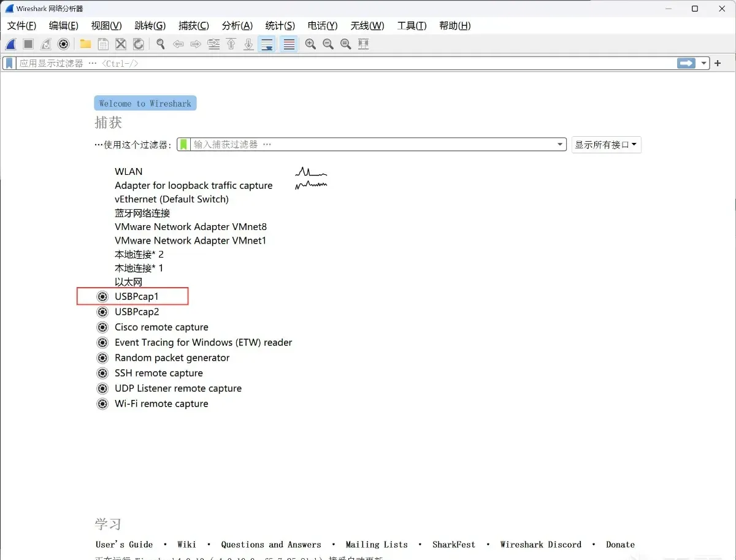736x560 pixels.
Task: Select vEthernet (Default Switch) interface
Action: tap(172, 199)
